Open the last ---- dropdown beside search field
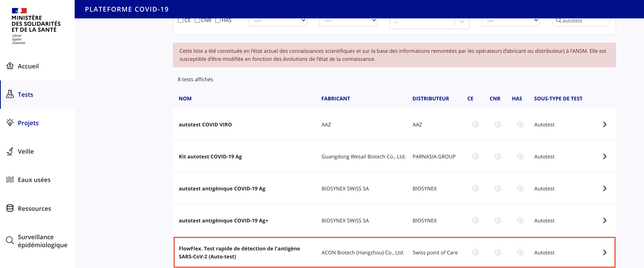Viewport: 644px width, 268px height. (x=510, y=22)
